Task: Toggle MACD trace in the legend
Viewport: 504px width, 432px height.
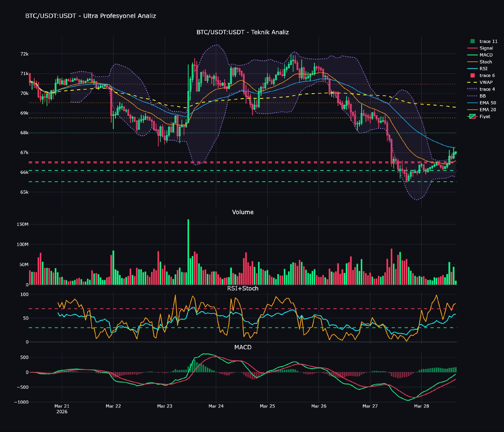Action: (x=486, y=55)
